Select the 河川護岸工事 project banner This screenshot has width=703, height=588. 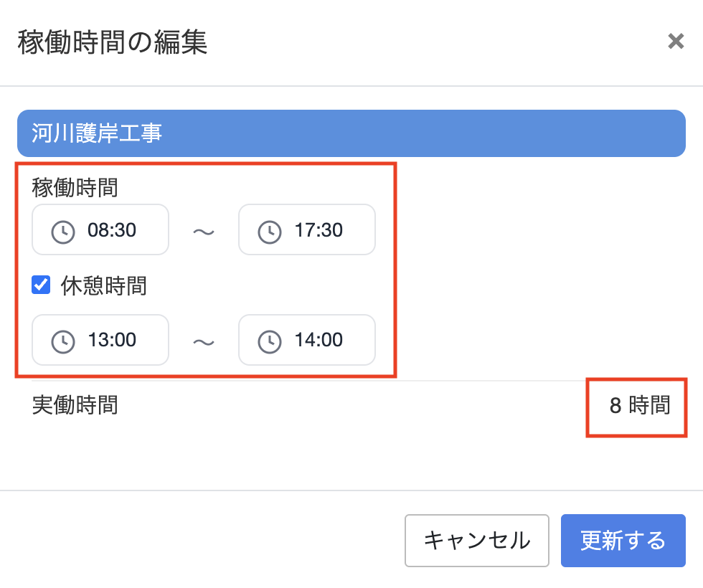pos(351,133)
